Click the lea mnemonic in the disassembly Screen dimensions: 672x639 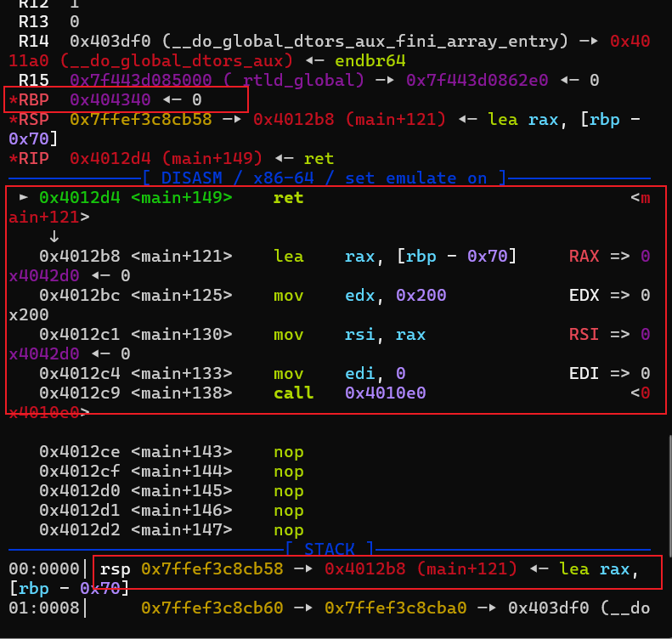click(x=289, y=257)
